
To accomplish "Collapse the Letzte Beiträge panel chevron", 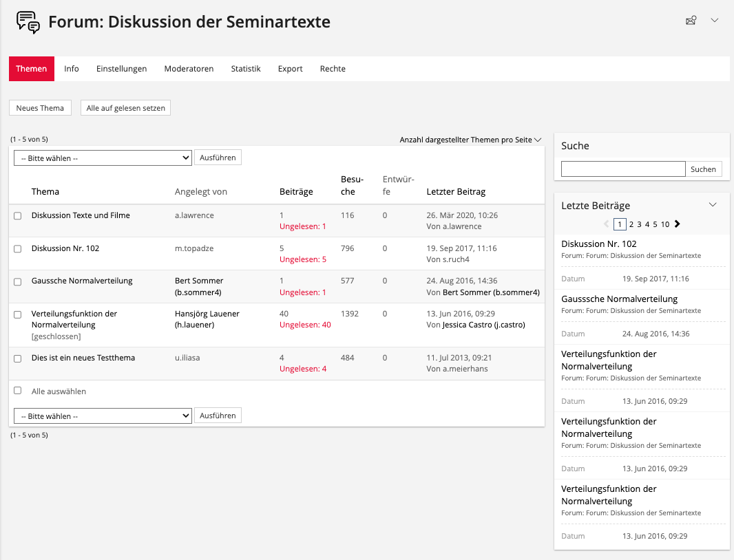I will 713,205.
